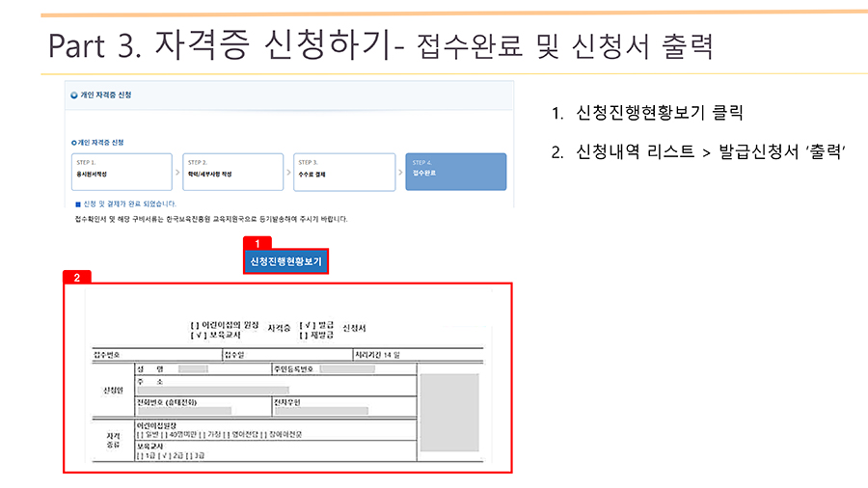Click the round bullet icon beside the 개인 자격증 신청 header
868x488 pixels.
[x=74, y=95]
